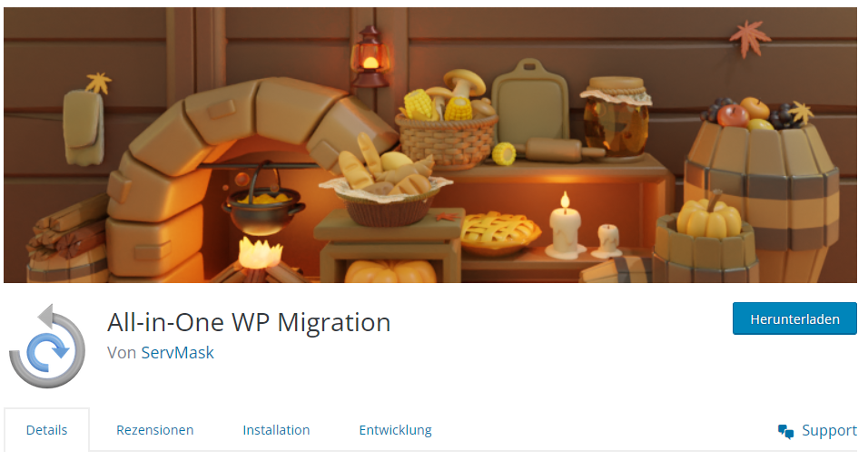Click the lattice pie in the banner
Screen dimensions: 868x470
click(x=500, y=233)
